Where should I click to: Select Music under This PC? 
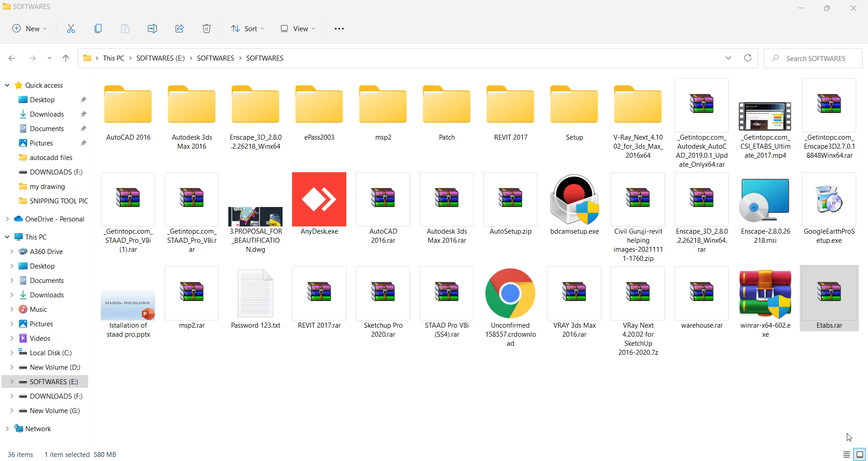coord(38,309)
